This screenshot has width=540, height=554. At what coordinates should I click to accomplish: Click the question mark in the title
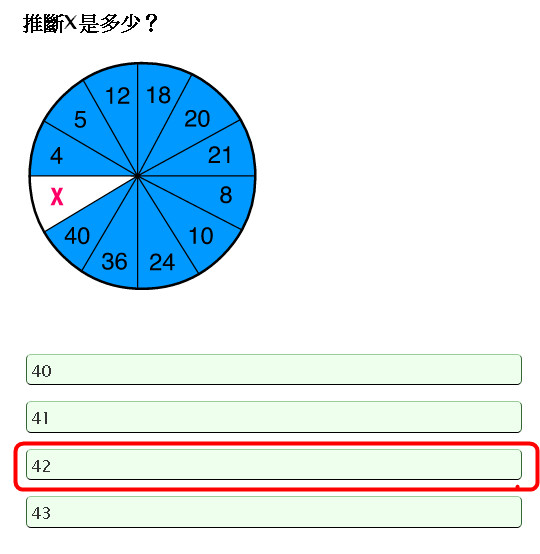pyautogui.click(x=151, y=24)
